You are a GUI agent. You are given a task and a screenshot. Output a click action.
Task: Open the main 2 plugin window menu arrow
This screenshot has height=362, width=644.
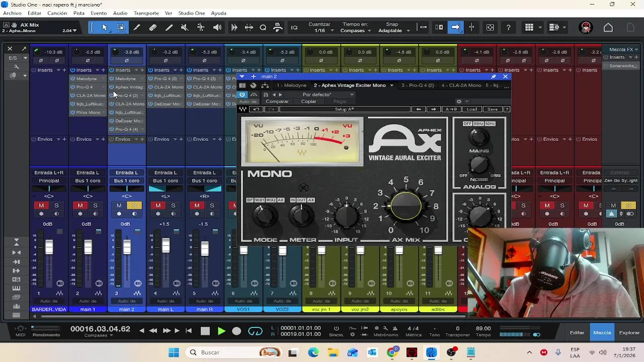pyautogui.click(x=242, y=76)
